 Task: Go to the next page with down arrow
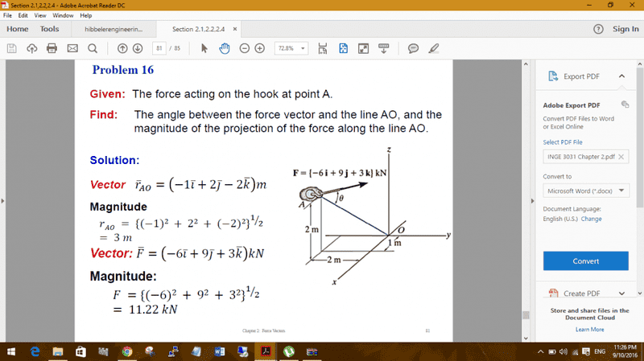click(x=138, y=47)
